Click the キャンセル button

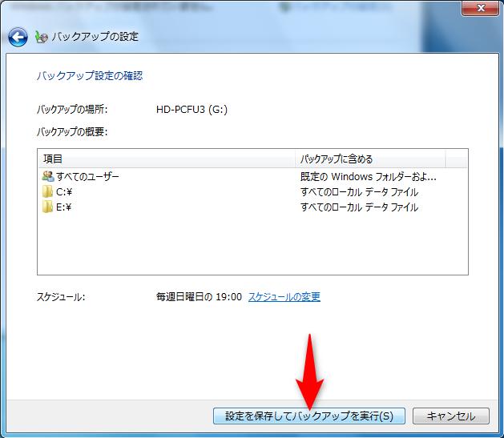click(x=451, y=416)
